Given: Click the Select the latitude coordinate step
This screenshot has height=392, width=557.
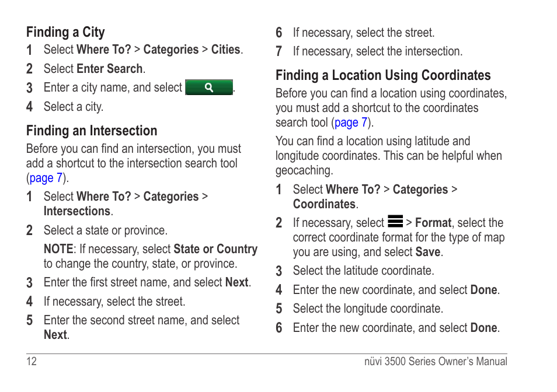Looking at the screenshot, I should tap(363, 271).
